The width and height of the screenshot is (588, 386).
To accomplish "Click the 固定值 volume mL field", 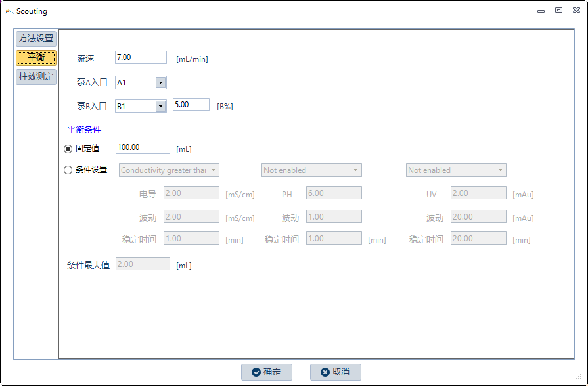I will 143,147.
